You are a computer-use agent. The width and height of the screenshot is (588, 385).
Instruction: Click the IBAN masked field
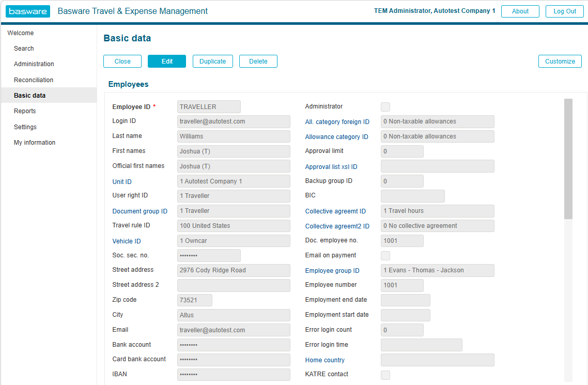click(234, 375)
